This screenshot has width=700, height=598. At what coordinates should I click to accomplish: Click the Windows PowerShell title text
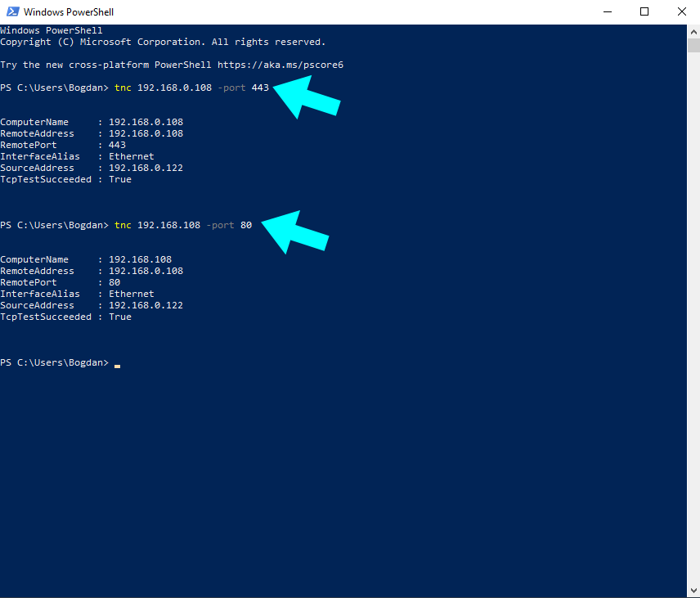point(70,11)
